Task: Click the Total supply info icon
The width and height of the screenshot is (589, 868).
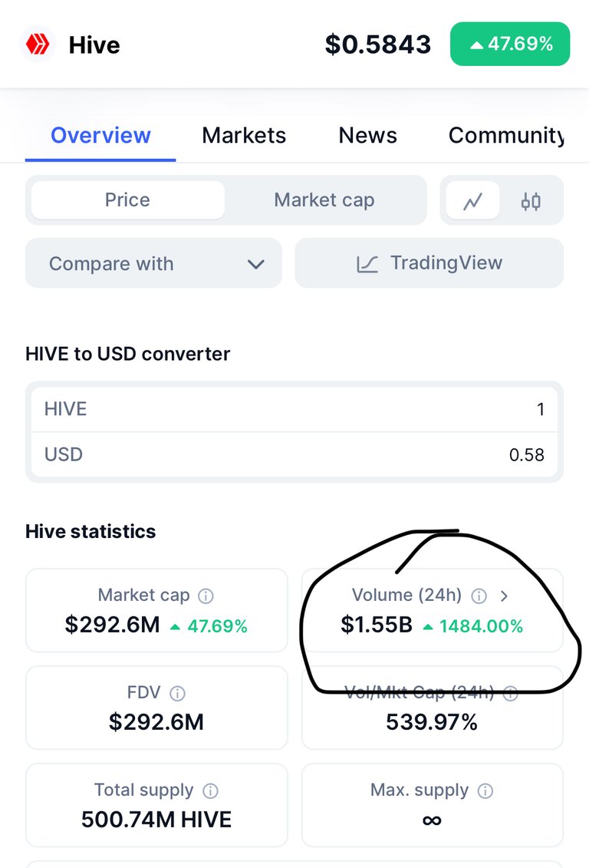Action: click(x=211, y=790)
